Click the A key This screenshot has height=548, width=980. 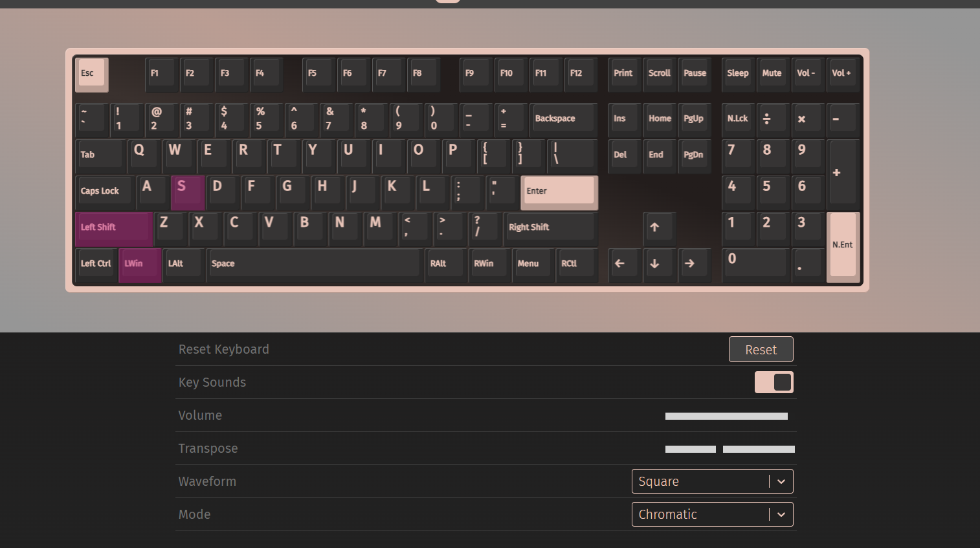click(153, 192)
